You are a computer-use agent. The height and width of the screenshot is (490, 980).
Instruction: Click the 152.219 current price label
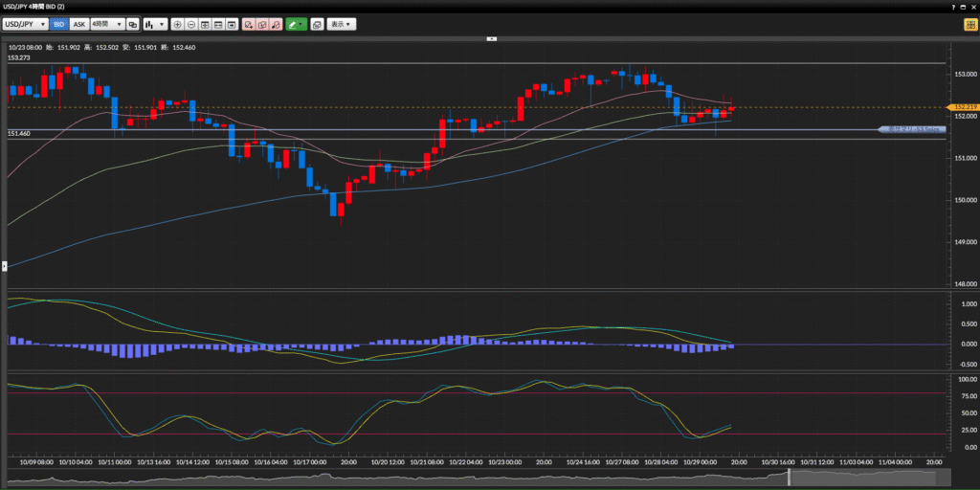coord(961,107)
